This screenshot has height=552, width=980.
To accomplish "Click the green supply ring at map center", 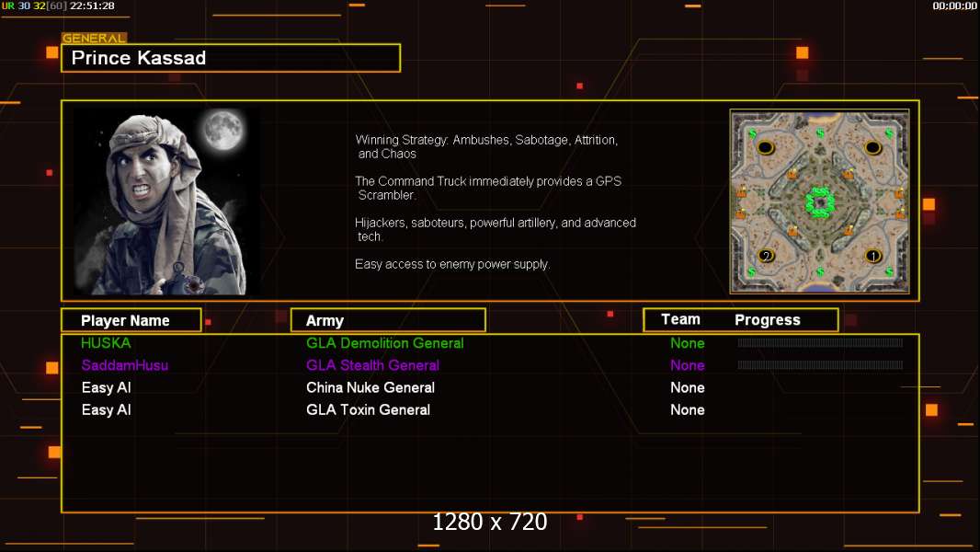I will 819,201.
